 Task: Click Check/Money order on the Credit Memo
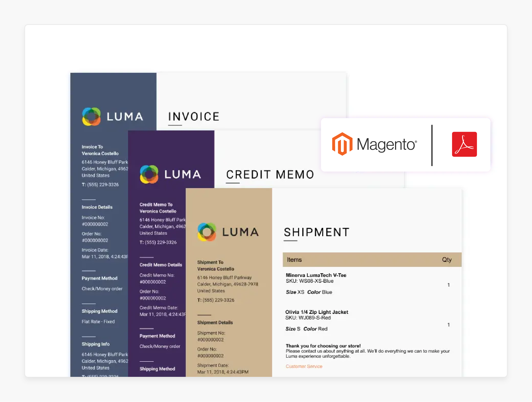[x=160, y=346]
